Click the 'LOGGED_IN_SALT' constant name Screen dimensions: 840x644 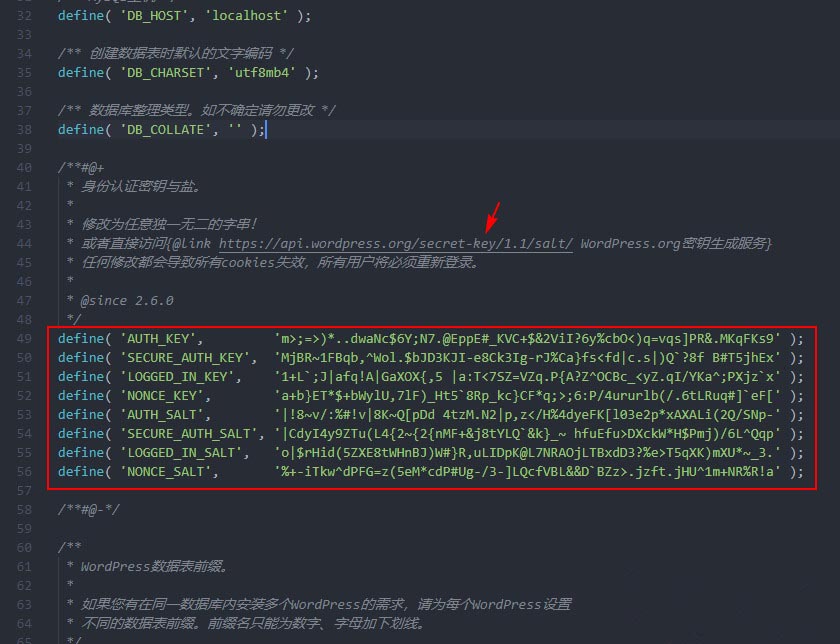180,452
